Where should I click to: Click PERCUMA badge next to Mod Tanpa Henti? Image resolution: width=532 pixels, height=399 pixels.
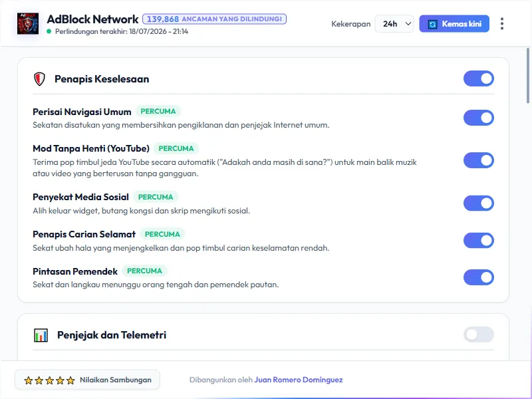point(176,148)
